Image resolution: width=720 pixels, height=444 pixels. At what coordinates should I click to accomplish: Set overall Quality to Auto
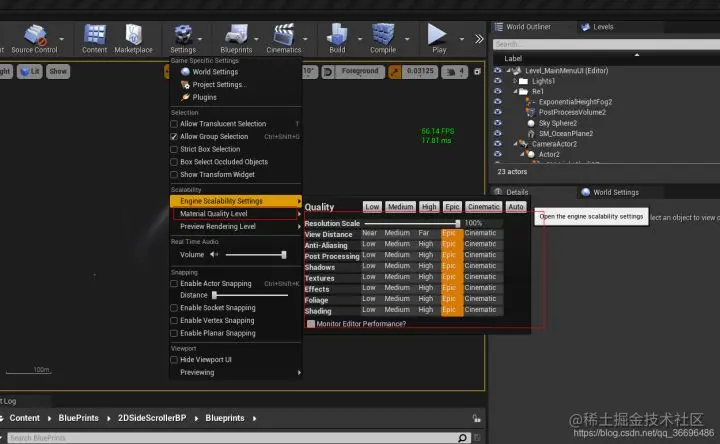click(x=516, y=207)
